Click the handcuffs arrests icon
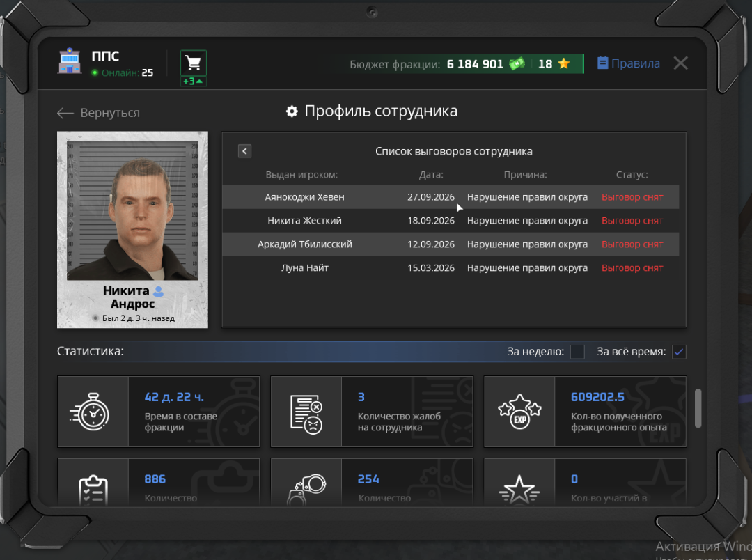Image resolution: width=752 pixels, height=560 pixels. pyautogui.click(x=306, y=489)
